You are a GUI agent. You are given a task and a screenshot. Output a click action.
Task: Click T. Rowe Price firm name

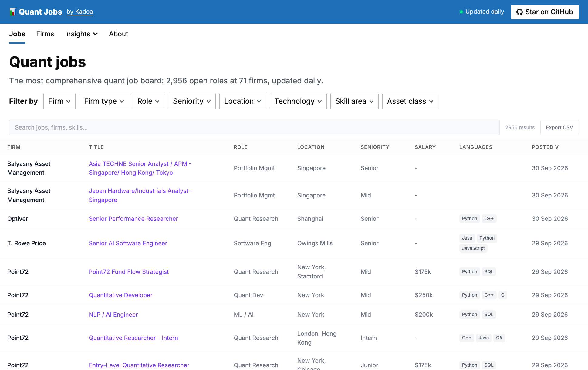pyautogui.click(x=26, y=243)
